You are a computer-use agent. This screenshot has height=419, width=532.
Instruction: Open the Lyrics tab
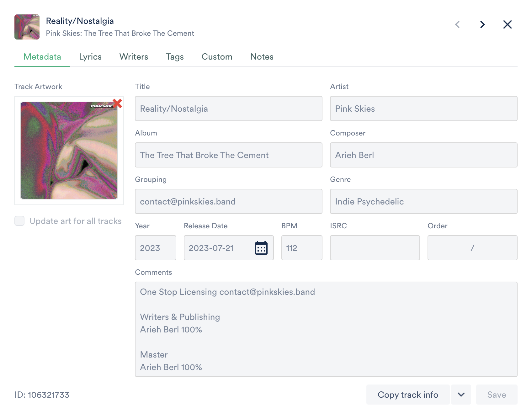click(x=90, y=57)
